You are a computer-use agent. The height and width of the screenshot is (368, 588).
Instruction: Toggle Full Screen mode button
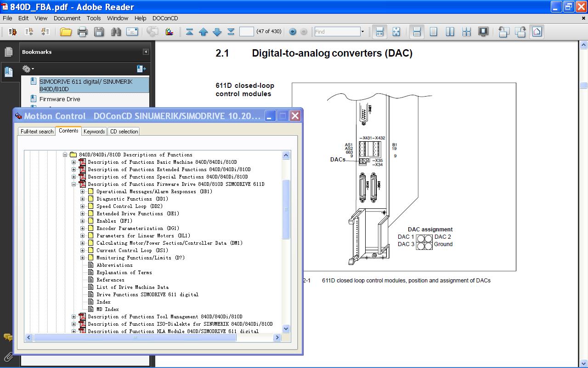coord(483,32)
